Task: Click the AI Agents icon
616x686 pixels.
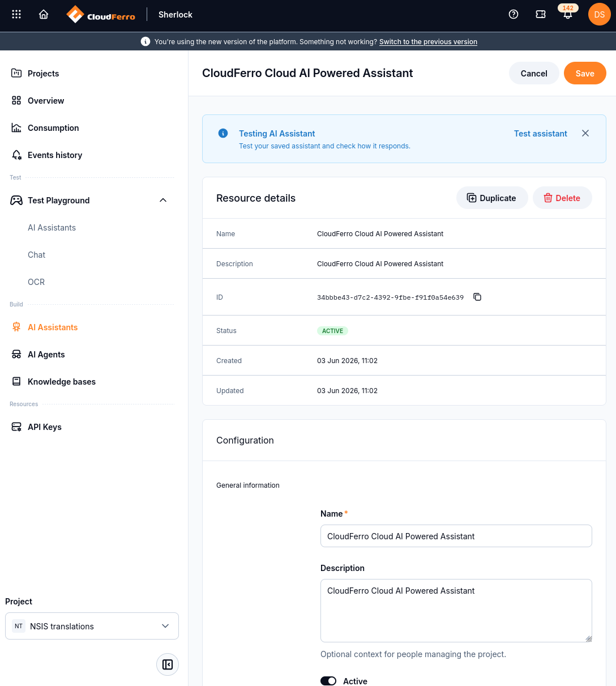Action: (x=16, y=354)
